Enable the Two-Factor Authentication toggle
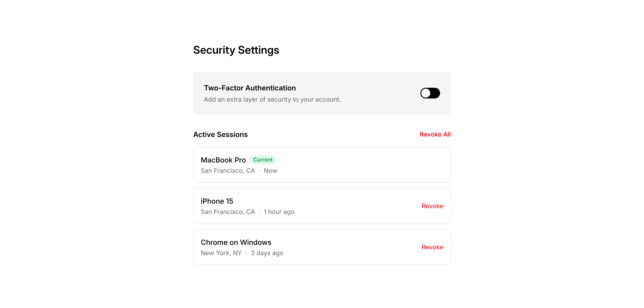 coord(430,93)
